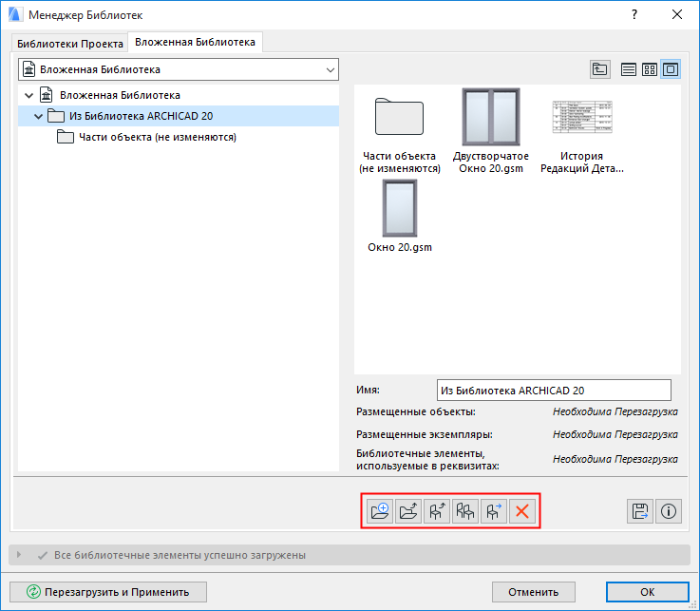Select the Вложенная Библиотека tab
Image resolution: width=700 pixels, height=611 pixels.
tap(195, 42)
